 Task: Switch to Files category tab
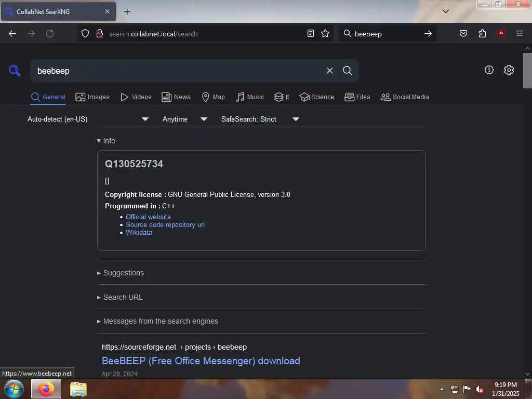click(x=357, y=97)
